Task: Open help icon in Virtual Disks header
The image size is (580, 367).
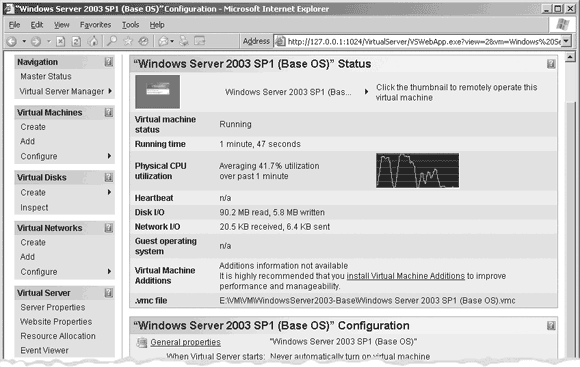Action: click(x=108, y=178)
